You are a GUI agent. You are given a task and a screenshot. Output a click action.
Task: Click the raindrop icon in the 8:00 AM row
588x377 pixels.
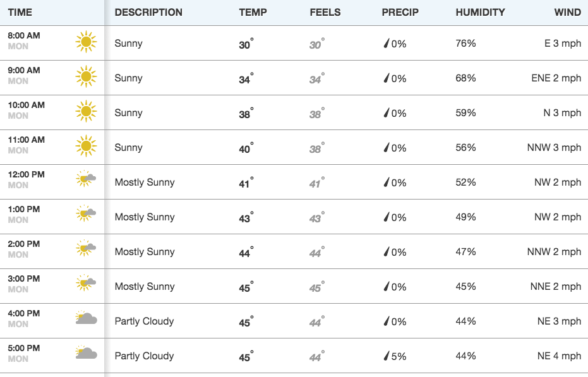point(387,43)
